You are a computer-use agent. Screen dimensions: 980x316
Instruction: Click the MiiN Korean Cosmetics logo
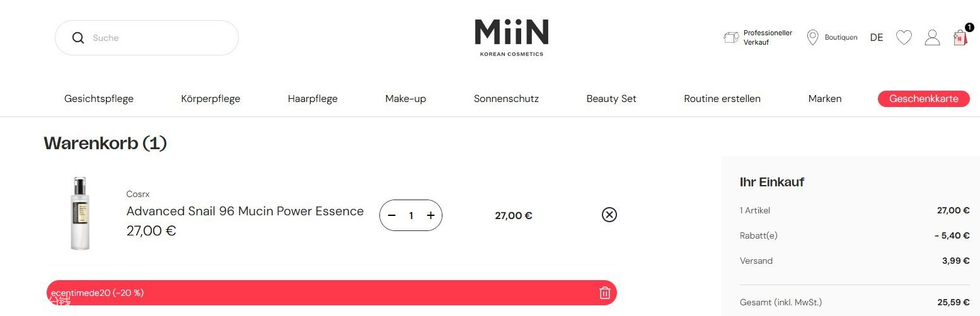point(511,37)
